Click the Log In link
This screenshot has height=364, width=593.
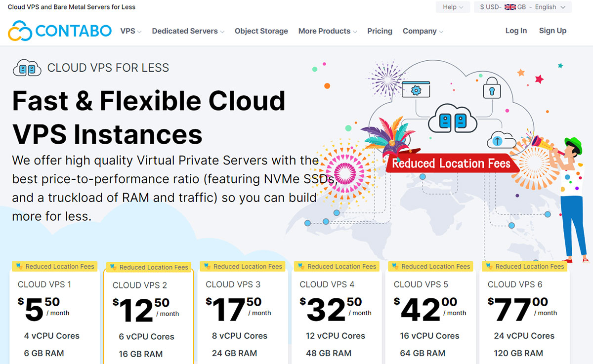[516, 31]
